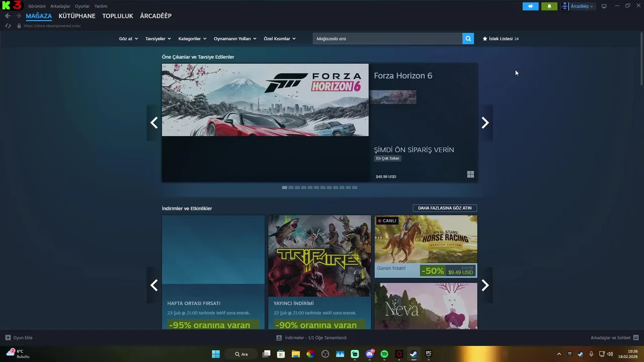Open Discord from the taskbar
Screen dimensions: 644x362
point(370,354)
